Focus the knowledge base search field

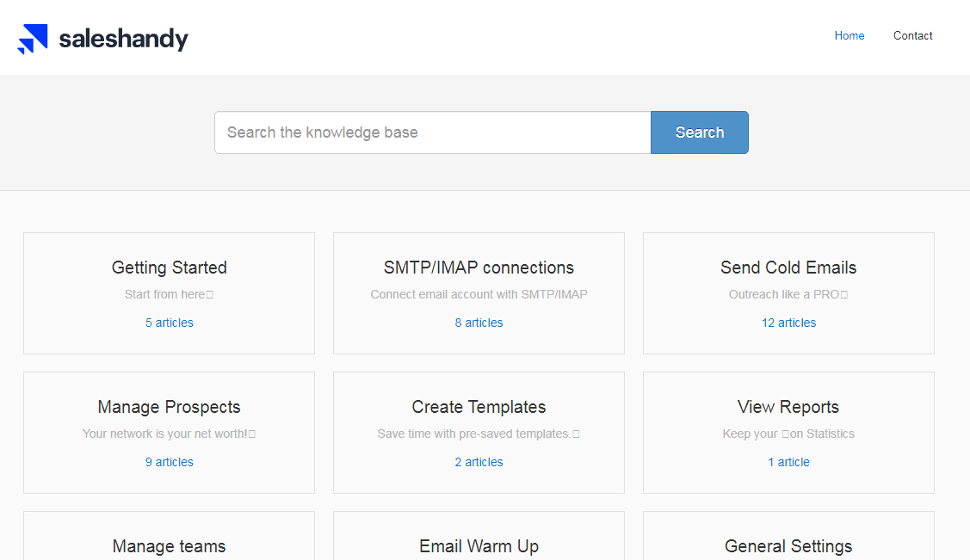tap(432, 132)
